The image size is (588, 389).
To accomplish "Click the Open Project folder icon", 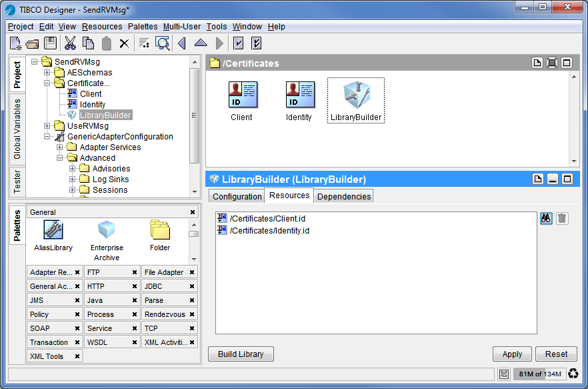I will pyautogui.click(x=33, y=43).
